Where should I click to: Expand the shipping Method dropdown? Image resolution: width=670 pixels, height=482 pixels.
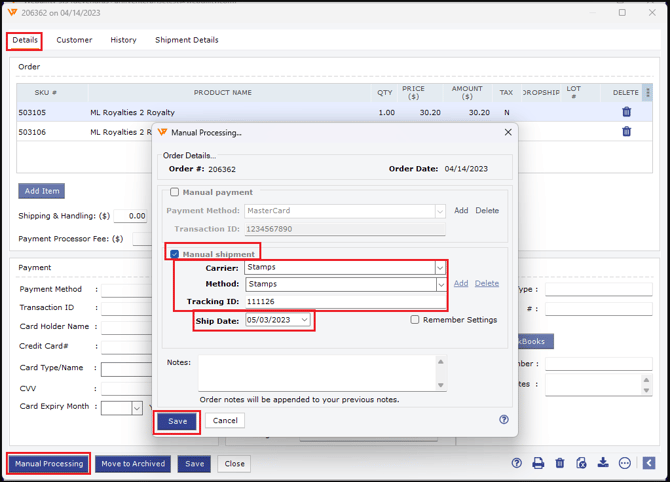439,284
